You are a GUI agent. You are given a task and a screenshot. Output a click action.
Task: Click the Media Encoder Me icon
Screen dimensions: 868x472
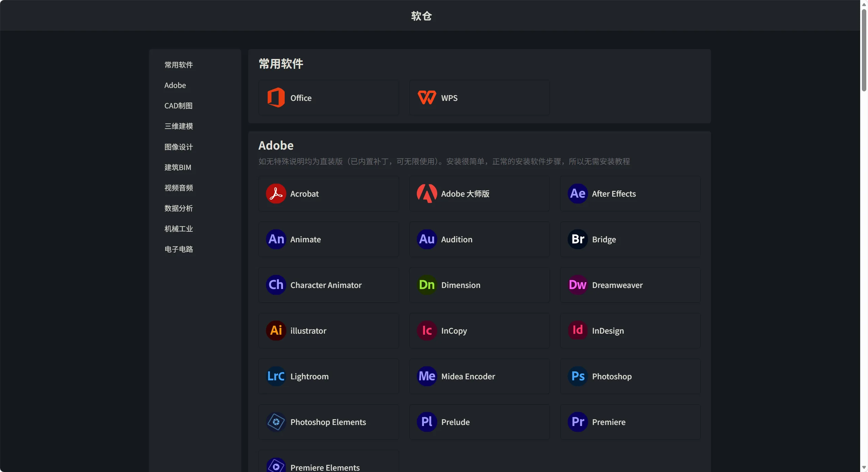[x=427, y=376]
